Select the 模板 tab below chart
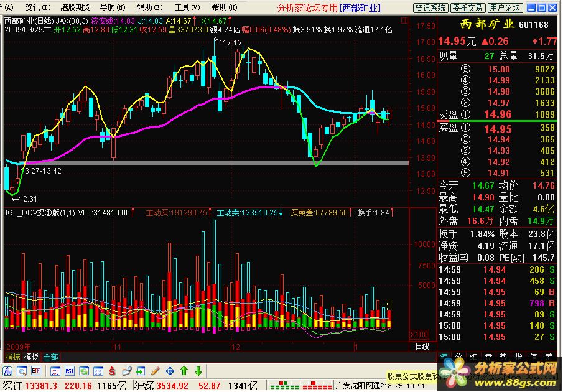The width and height of the screenshot is (563, 392). click(31, 357)
